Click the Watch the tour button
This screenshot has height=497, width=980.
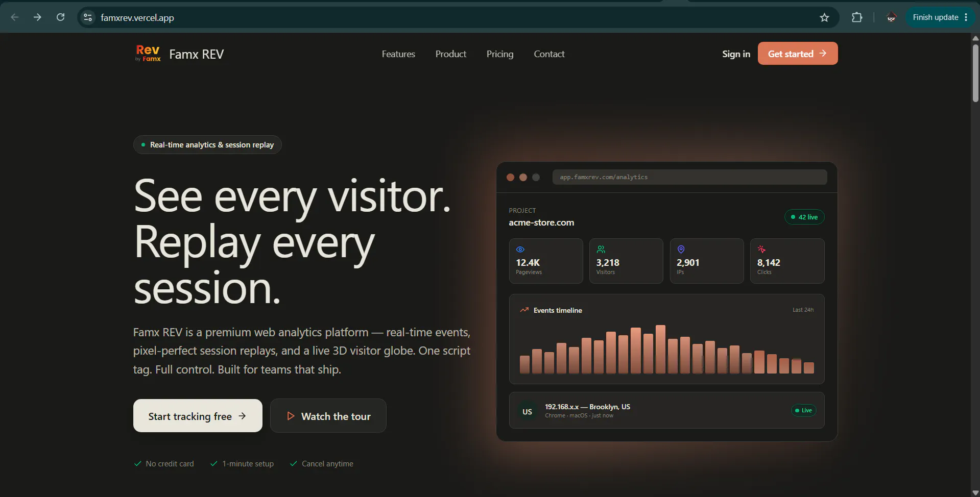click(328, 416)
